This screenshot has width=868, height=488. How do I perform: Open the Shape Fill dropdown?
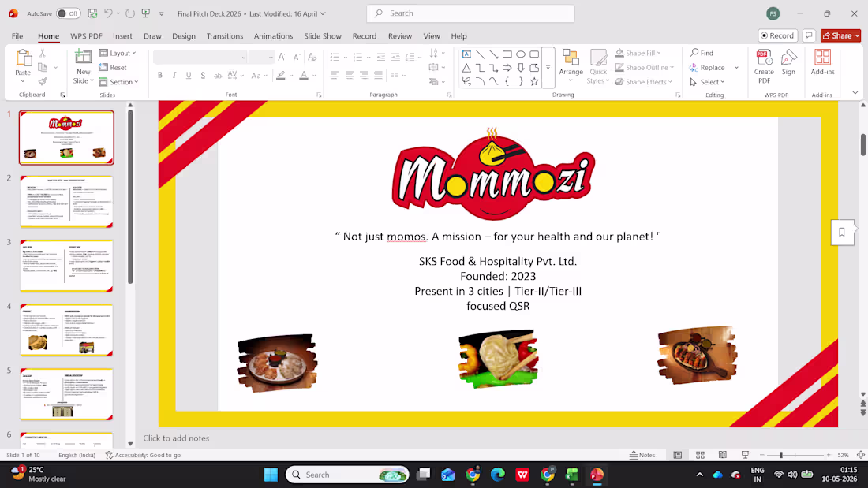(638, 53)
